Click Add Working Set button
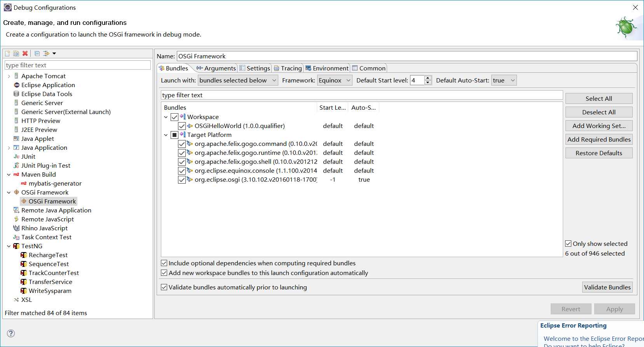Viewport: 644px width, 347px height. tap(599, 126)
